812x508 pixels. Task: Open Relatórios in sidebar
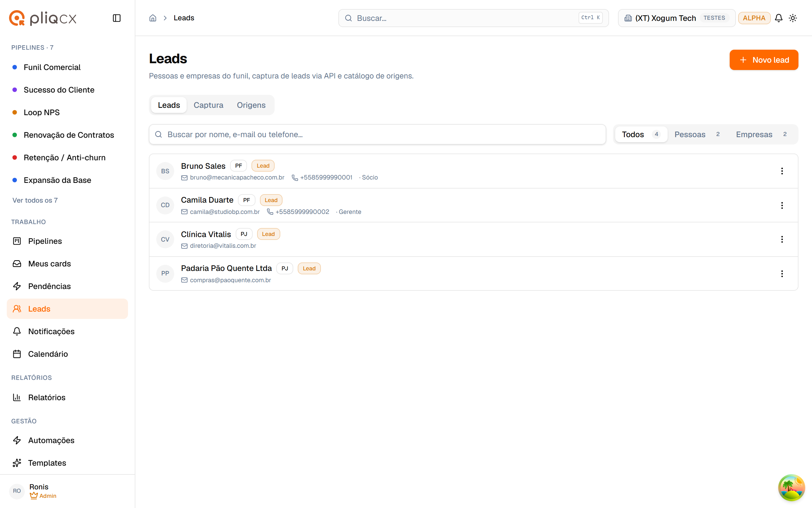[67, 397]
